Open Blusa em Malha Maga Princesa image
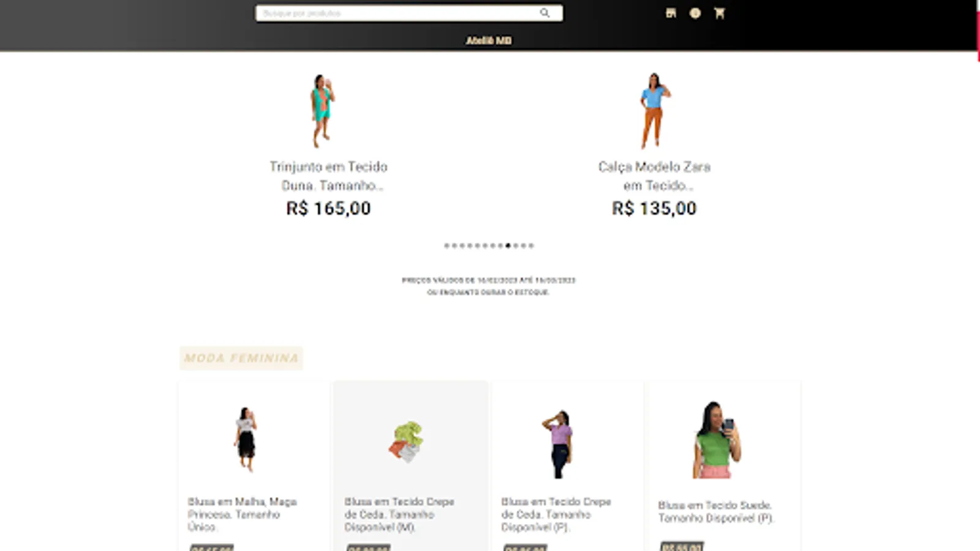 point(246,439)
